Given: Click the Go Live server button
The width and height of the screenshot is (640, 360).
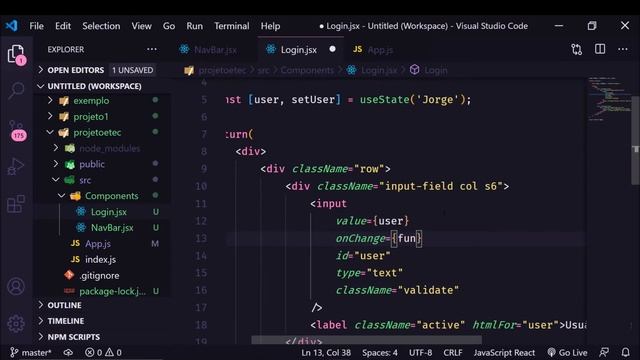Looking at the screenshot, I should 567,352.
